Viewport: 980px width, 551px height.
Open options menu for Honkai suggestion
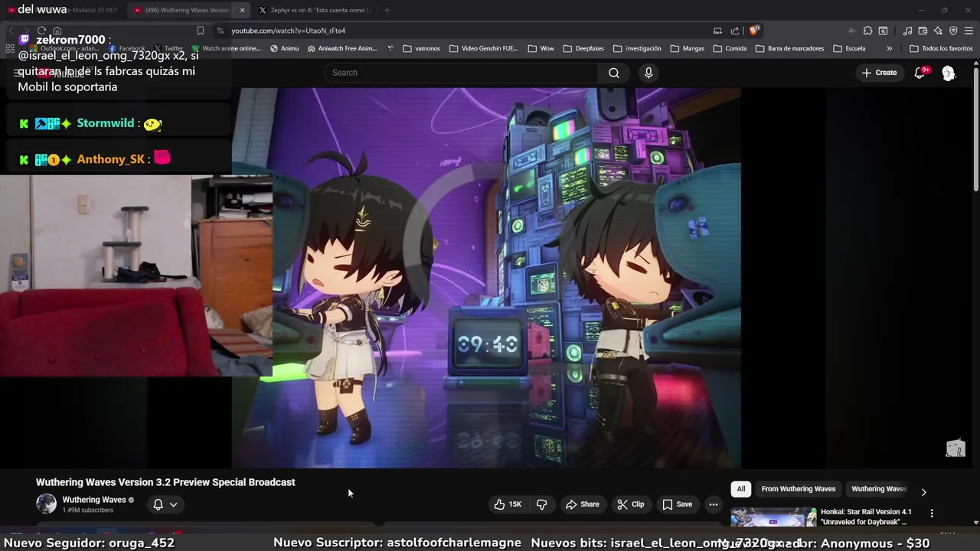click(932, 514)
